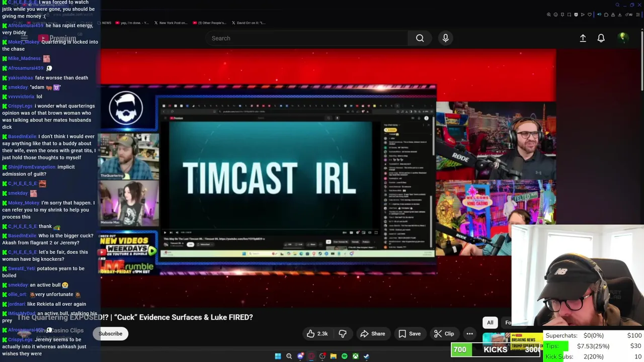Subscribe to the channel

pos(110,334)
